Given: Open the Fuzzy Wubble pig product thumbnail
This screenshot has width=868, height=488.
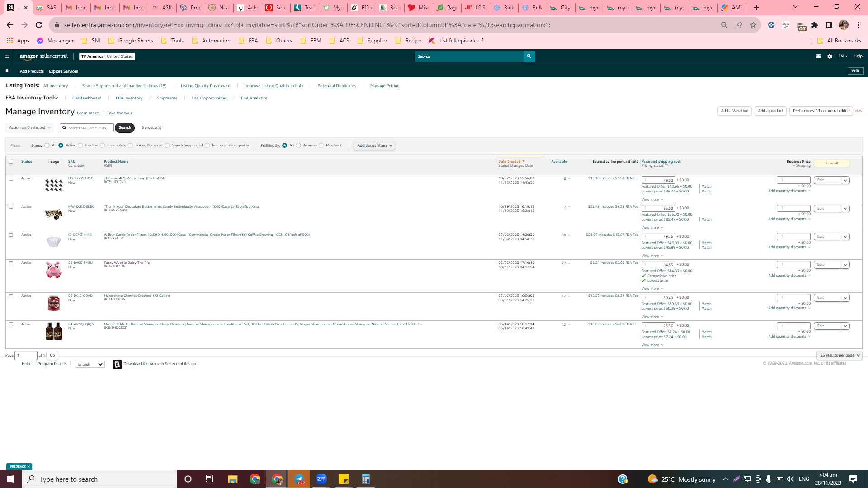Looking at the screenshot, I should click(54, 270).
